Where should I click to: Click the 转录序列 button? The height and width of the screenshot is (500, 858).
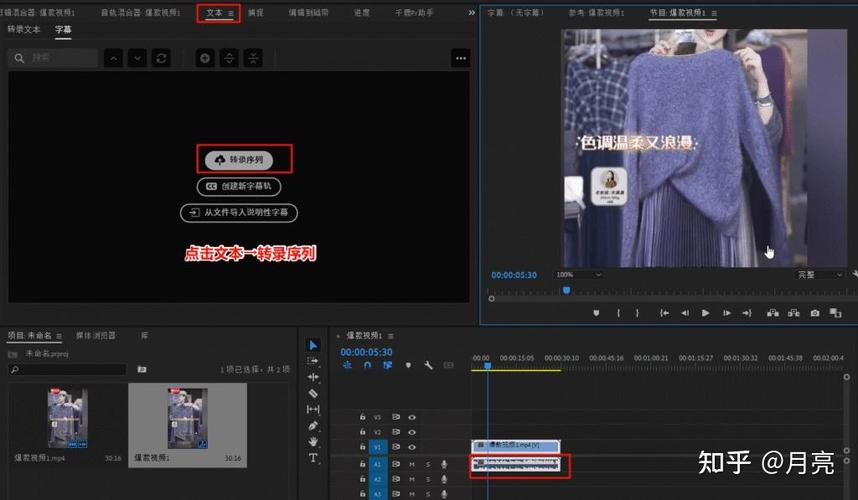pos(239,160)
